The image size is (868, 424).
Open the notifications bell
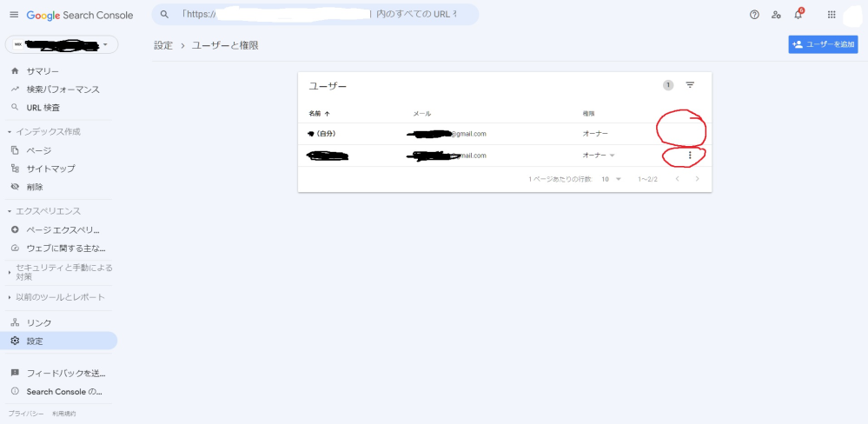pos(798,15)
